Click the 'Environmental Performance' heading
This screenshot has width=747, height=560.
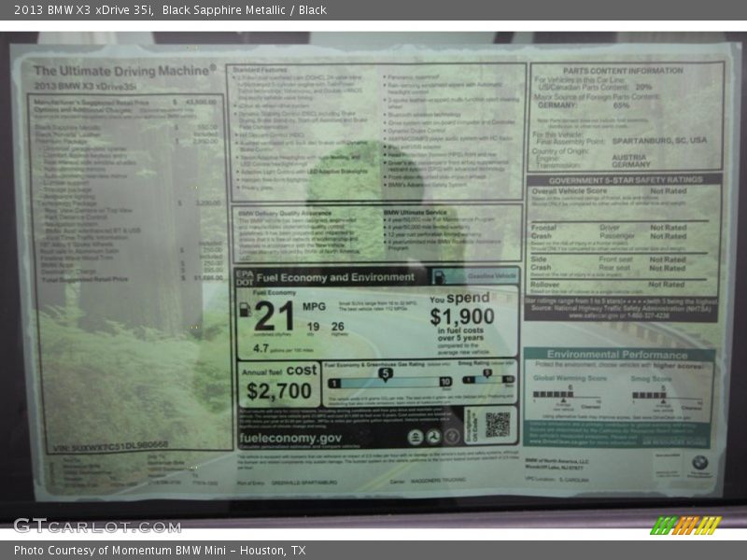point(617,355)
